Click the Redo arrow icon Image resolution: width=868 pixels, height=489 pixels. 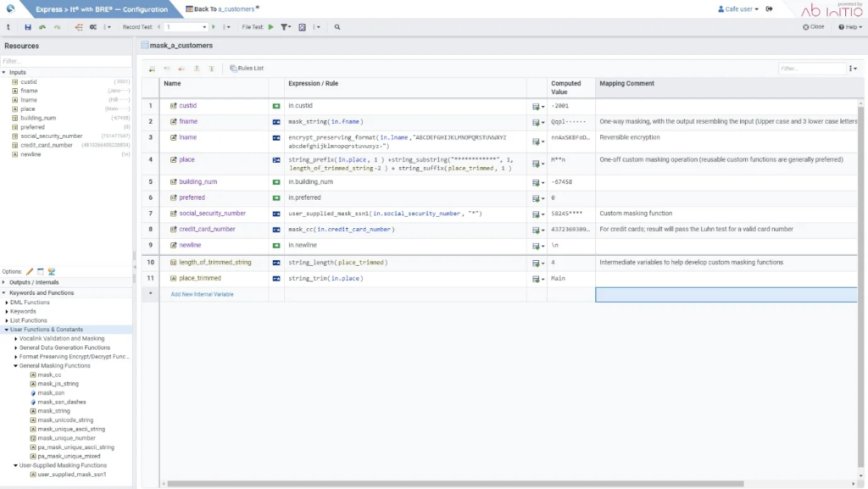pos(57,27)
